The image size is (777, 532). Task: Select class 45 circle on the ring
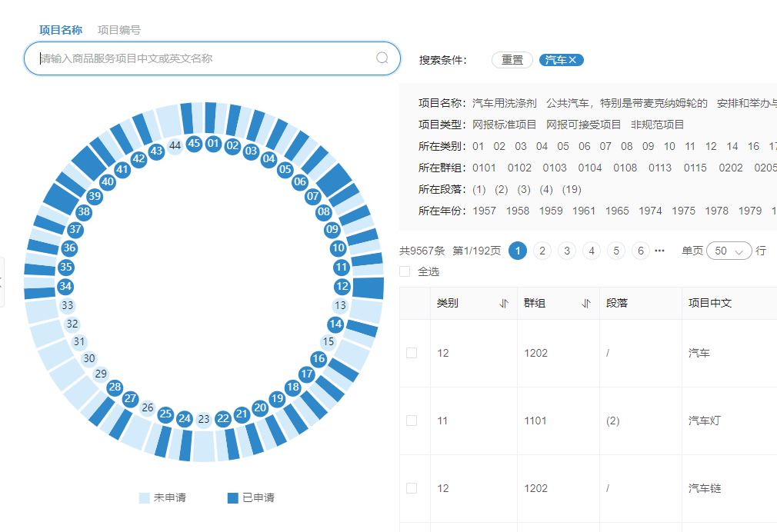tap(194, 144)
